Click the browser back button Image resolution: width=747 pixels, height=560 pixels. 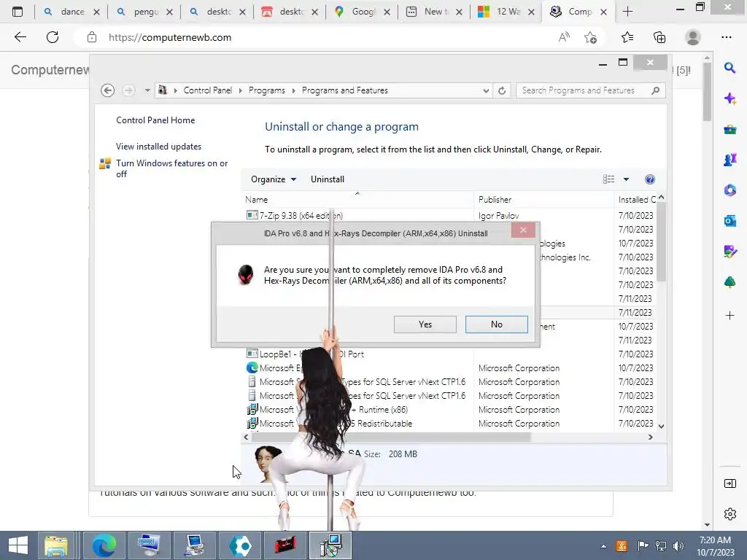pos(20,37)
